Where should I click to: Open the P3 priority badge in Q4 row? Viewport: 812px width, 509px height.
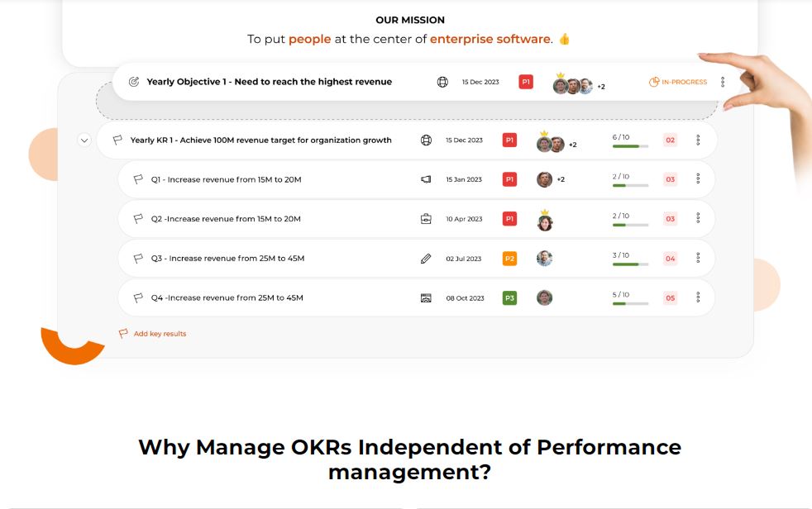tap(509, 297)
